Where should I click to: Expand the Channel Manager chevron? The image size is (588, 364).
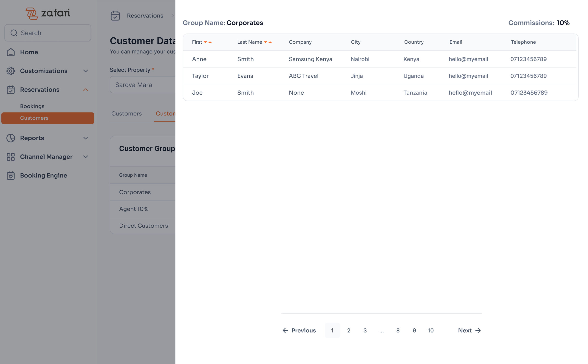85,157
